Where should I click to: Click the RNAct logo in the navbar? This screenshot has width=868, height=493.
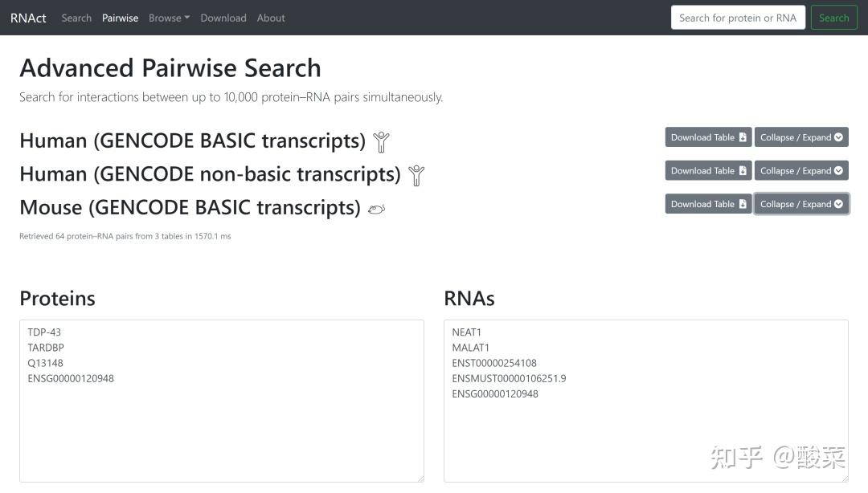(28, 18)
